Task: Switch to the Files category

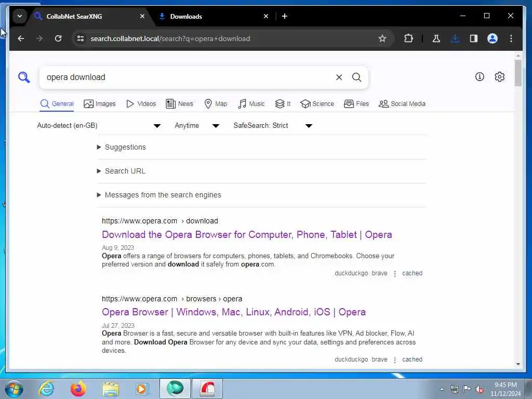Action: coord(356,104)
